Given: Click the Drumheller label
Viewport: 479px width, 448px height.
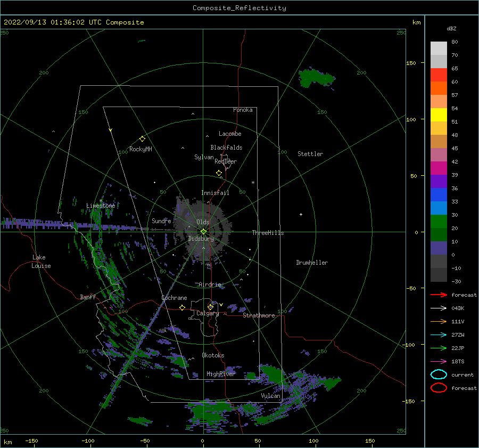Looking at the screenshot, I should point(312,263).
